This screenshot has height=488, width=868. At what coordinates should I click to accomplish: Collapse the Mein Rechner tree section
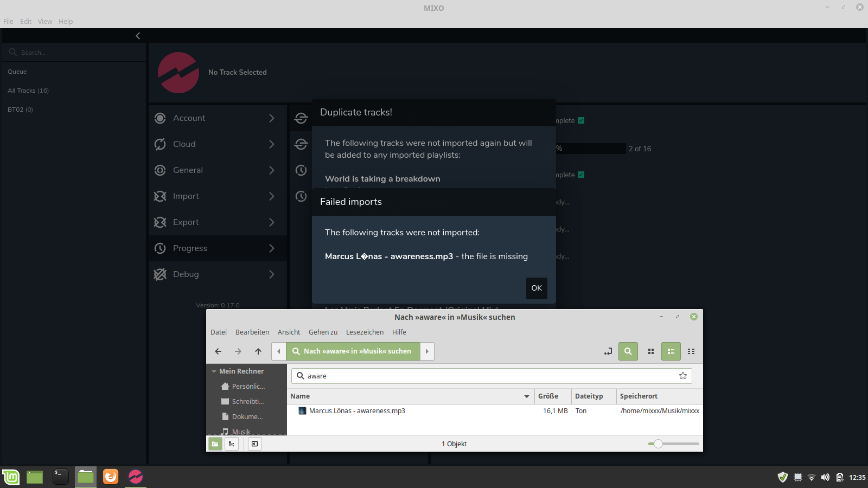[x=214, y=371]
